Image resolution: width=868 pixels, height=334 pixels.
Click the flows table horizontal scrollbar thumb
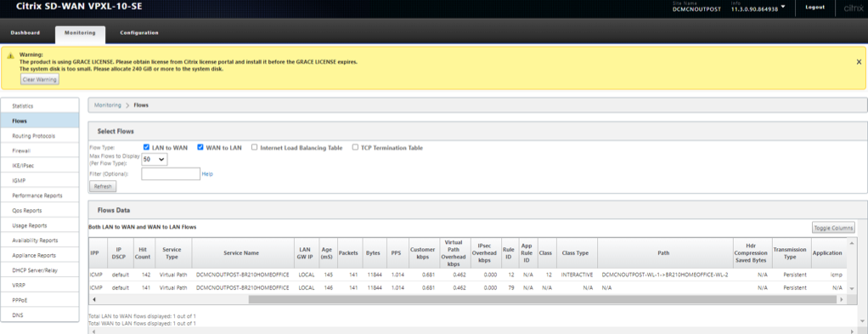(543, 300)
